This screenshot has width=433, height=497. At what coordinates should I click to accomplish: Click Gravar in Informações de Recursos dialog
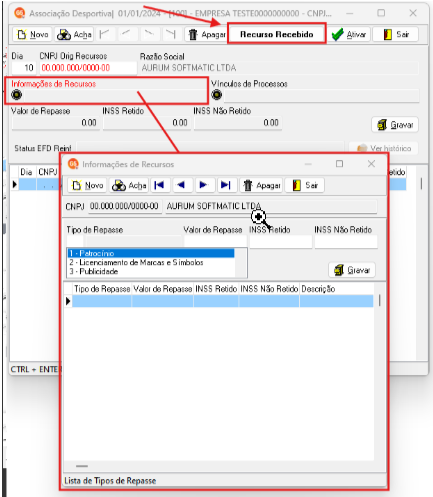pyautogui.click(x=352, y=270)
